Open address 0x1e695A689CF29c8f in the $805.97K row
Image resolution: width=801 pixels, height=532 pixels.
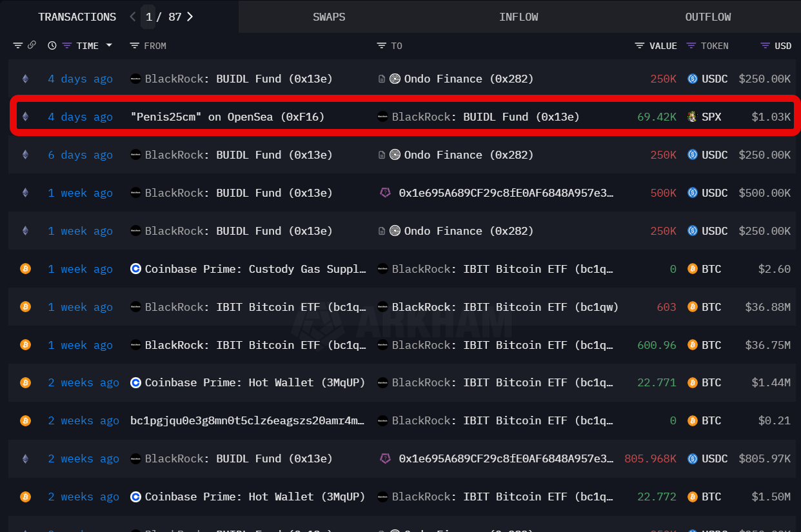[506, 459]
